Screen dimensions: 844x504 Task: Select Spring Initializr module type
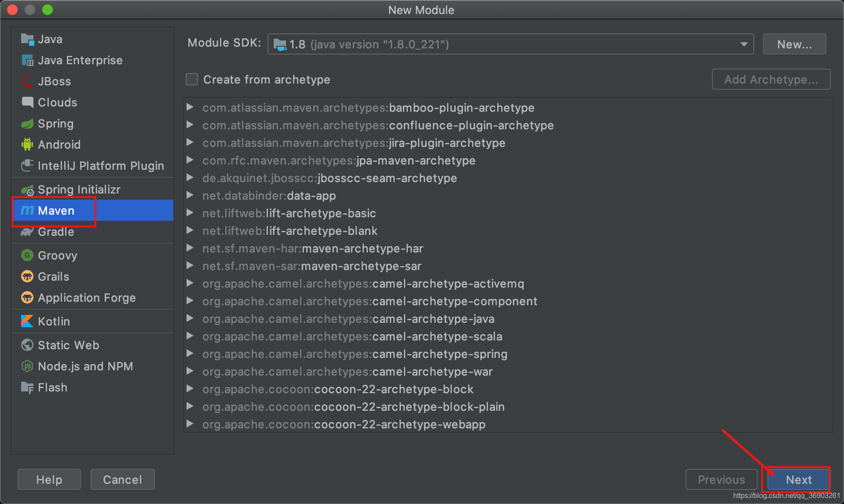(93, 190)
